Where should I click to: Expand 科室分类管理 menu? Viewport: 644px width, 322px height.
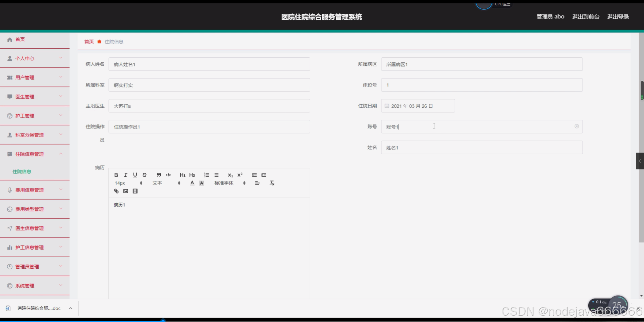(35, 135)
